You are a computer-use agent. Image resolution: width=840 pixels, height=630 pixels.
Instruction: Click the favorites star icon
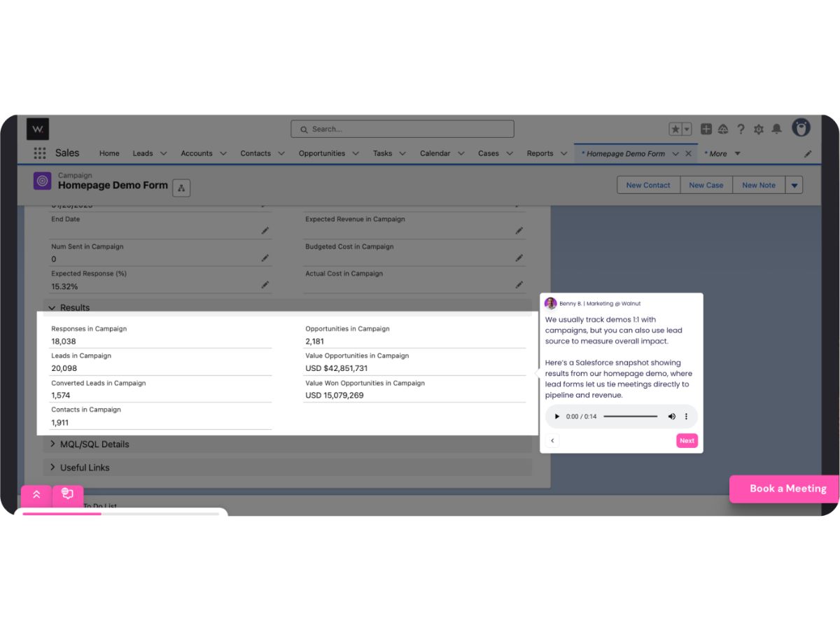[675, 129]
